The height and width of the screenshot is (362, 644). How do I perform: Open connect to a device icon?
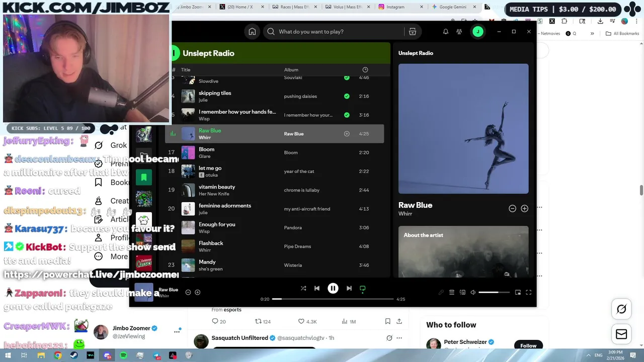tap(462, 292)
